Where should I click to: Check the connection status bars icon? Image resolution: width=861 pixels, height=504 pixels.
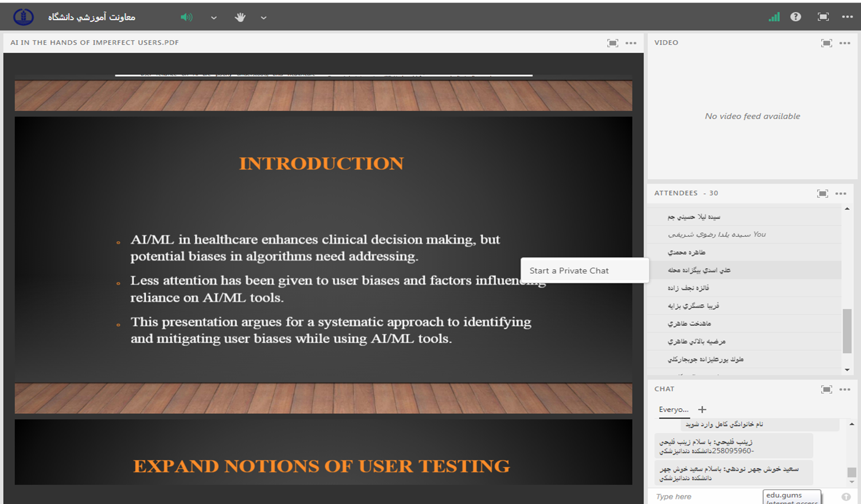tap(774, 17)
